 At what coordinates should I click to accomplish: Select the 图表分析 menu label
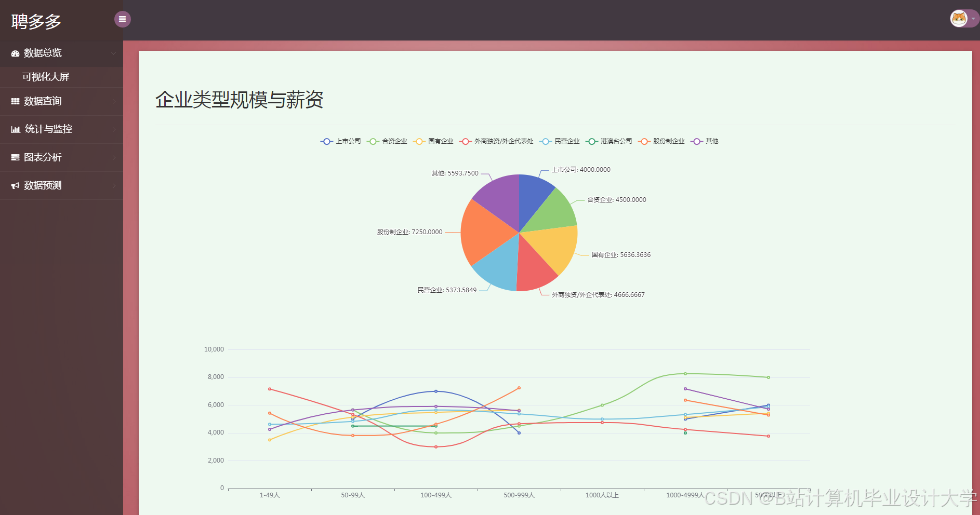[x=43, y=157]
